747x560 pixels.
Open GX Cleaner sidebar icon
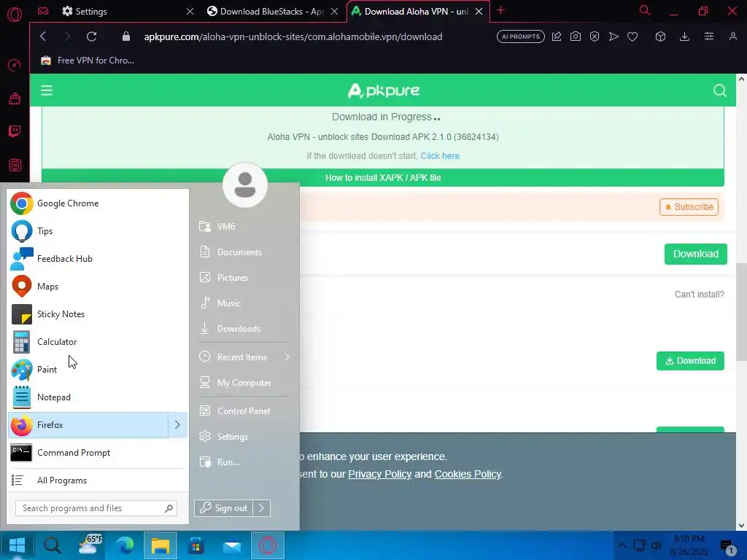(15, 98)
